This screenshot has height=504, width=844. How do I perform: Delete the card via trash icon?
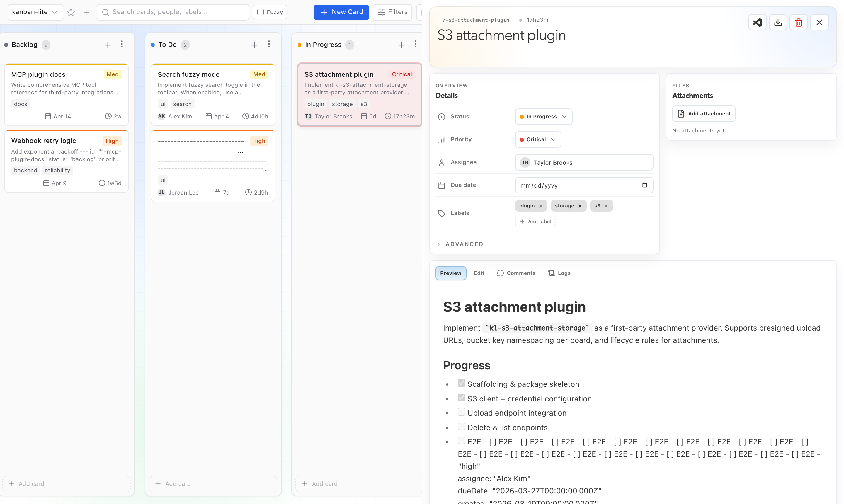click(799, 22)
